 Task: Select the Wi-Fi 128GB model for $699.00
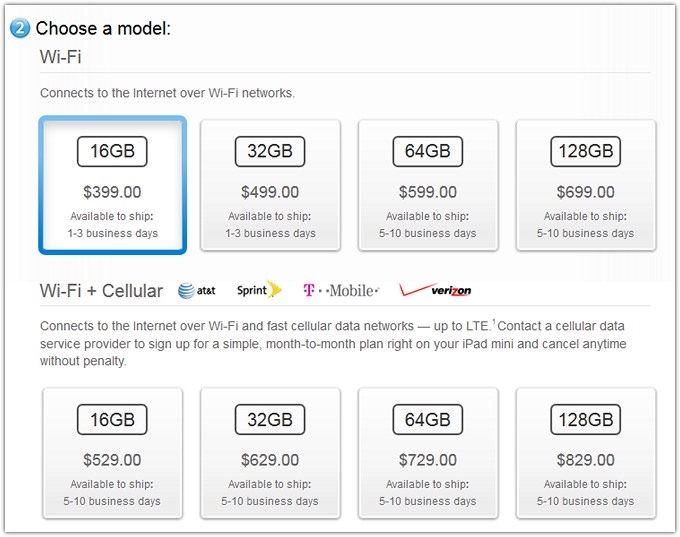(586, 186)
